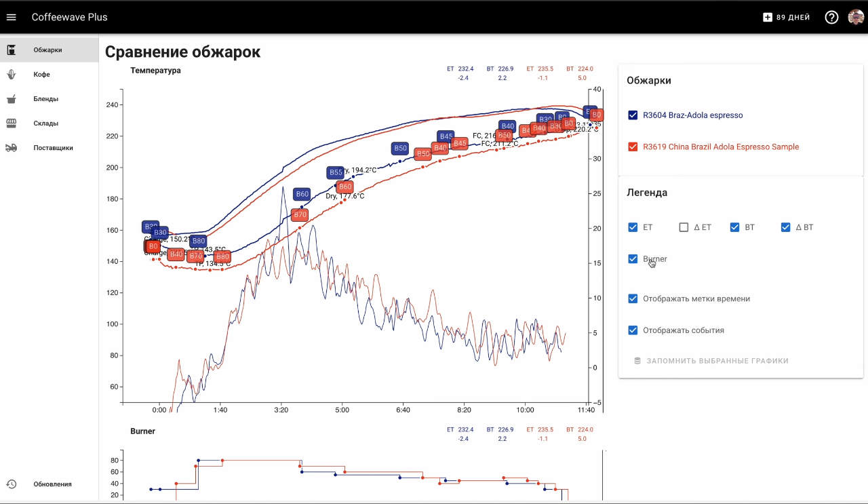Uncheck R3619 China Brazil Adola Espresso Sample
The image size is (868, 504).
[x=633, y=147]
